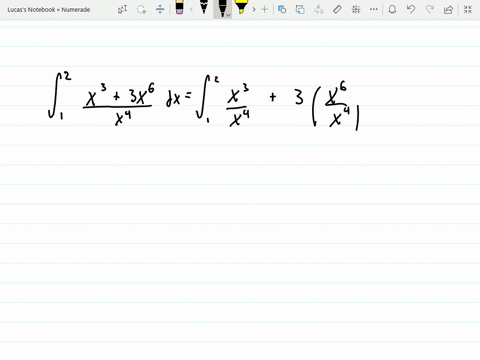Viewport: 480px width, 360px height.
Task: Open the selected black pen options dropdown
Action: coord(228,15)
